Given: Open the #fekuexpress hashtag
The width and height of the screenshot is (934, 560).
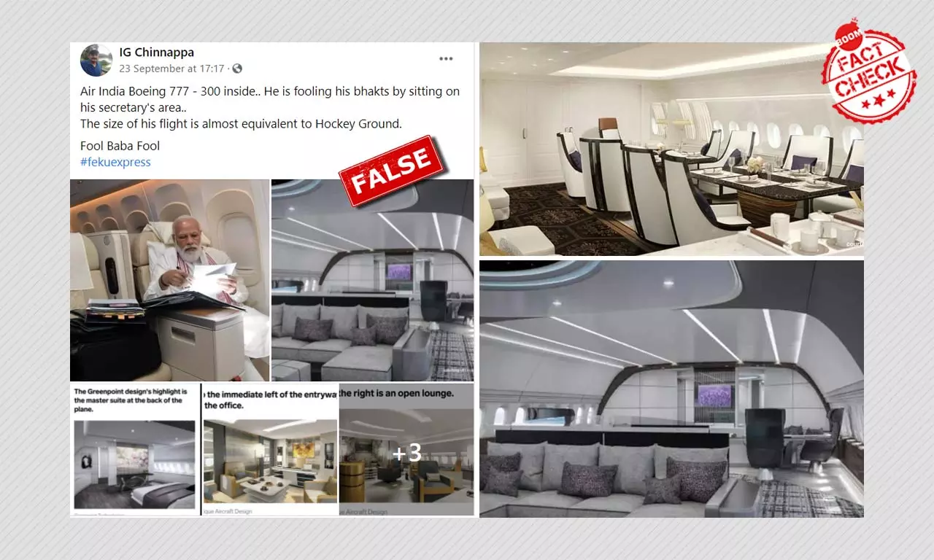Looking at the screenshot, I should coord(115,162).
